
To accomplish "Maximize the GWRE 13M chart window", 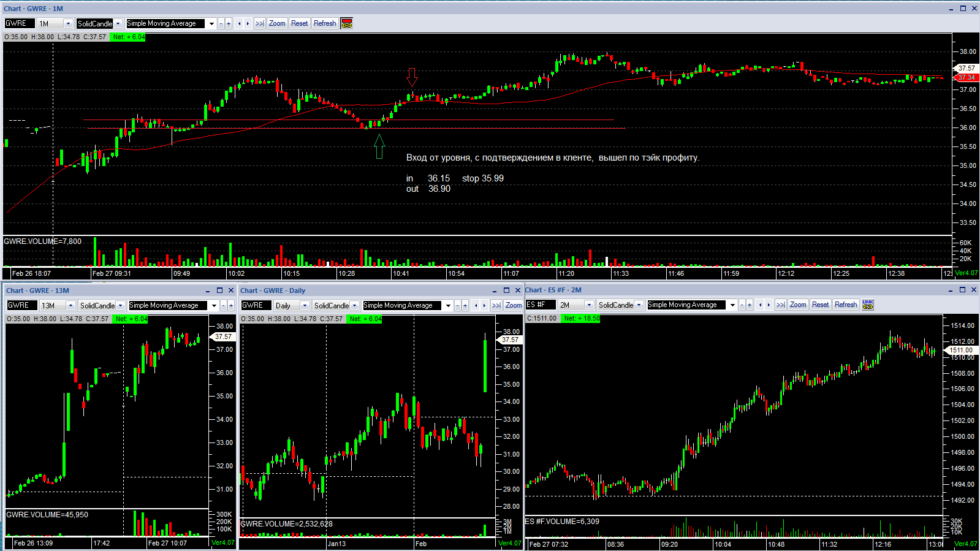I will [219, 291].
